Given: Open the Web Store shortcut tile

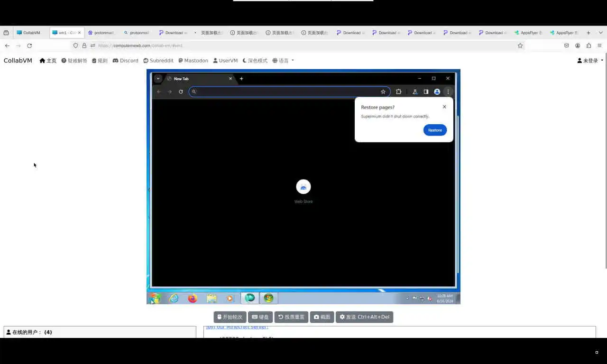Looking at the screenshot, I should pyautogui.click(x=303, y=191).
